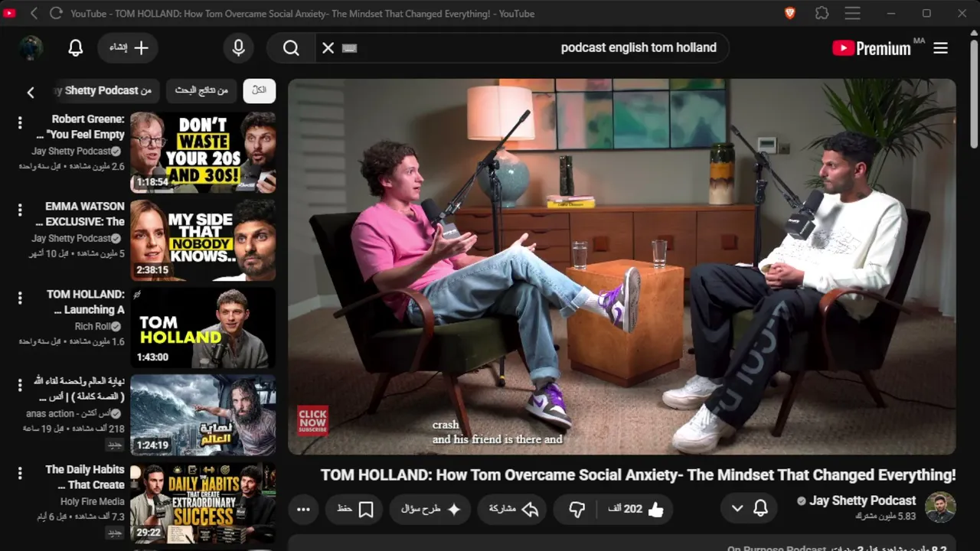Clear the search text with the X
Image resolution: width=980 pixels, height=551 pixels.
click(328, 48)
